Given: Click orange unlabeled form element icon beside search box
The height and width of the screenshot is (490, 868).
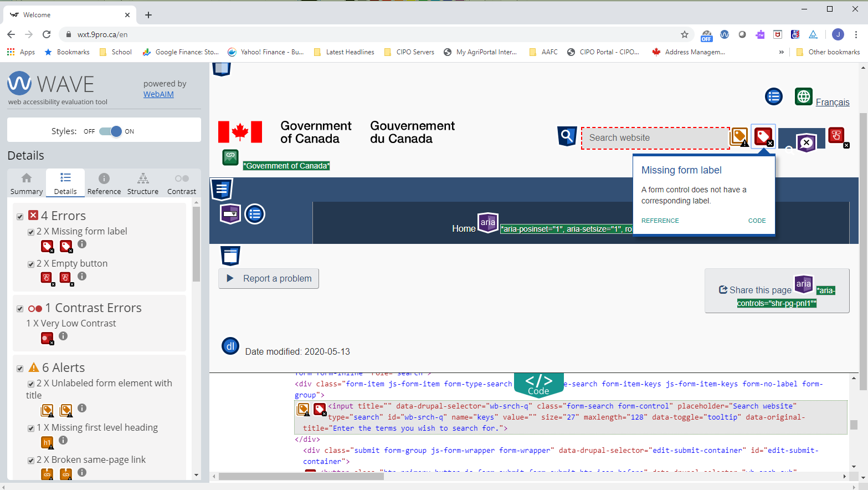Looking at the screenshot, I should [x=740, y=136].
